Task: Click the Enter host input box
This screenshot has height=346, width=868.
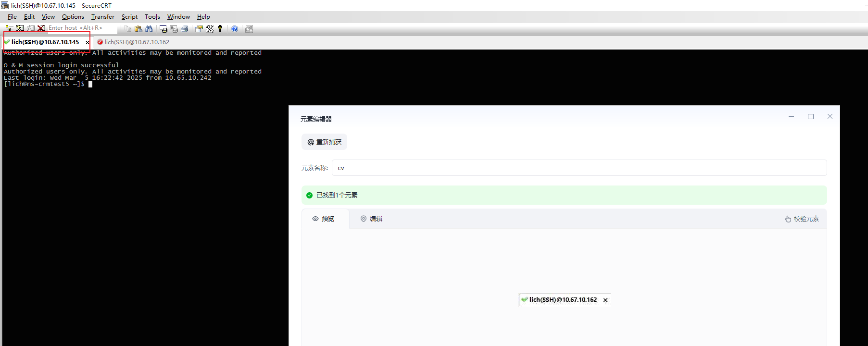Action: click(82, 28)
